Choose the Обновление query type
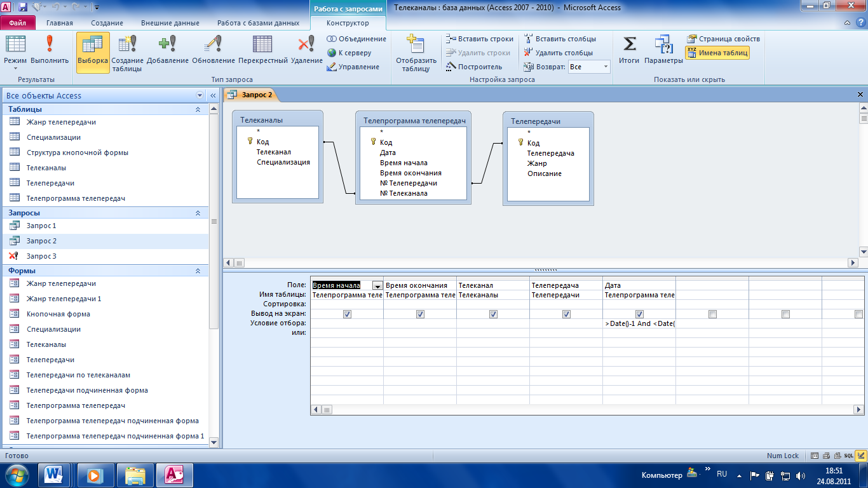The height and width of the screenshot is (488, 868). tap(213, 53)
